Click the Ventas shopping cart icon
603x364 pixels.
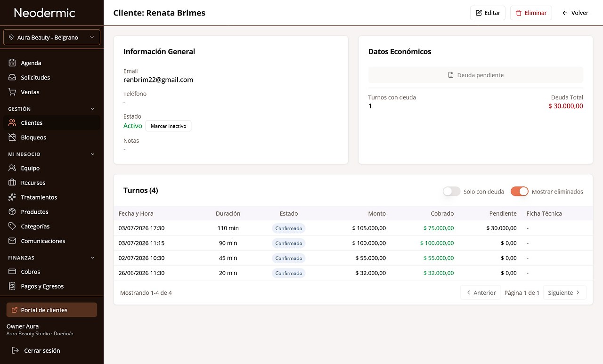click(x=12, y=92)
